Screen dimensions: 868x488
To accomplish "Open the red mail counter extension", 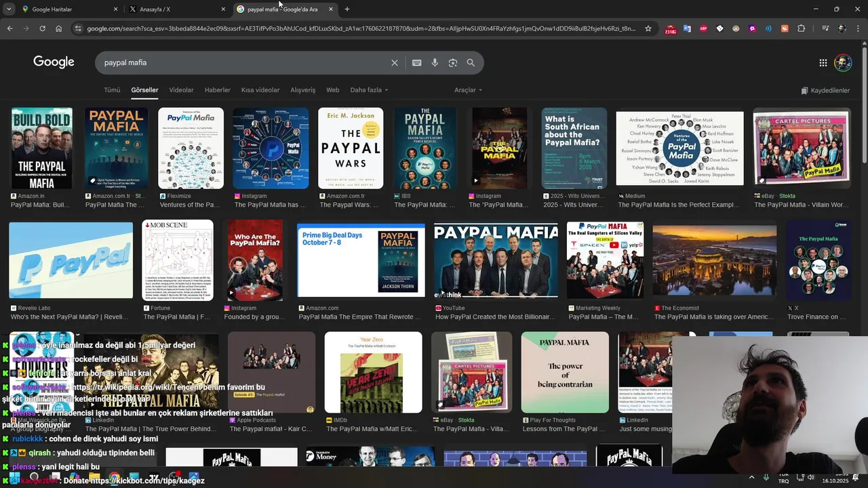I will tap(671, 28).
